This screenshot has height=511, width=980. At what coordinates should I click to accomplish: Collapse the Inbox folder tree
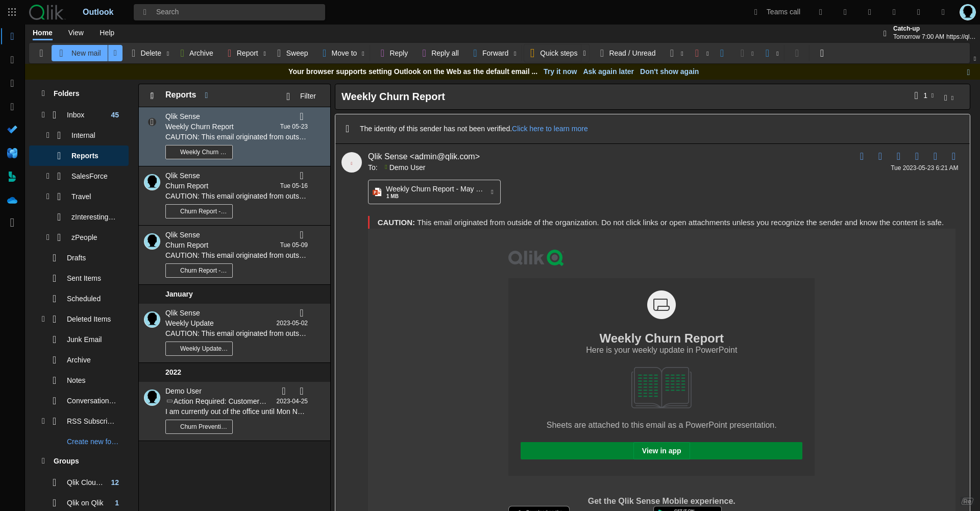[x=43, y=115]
